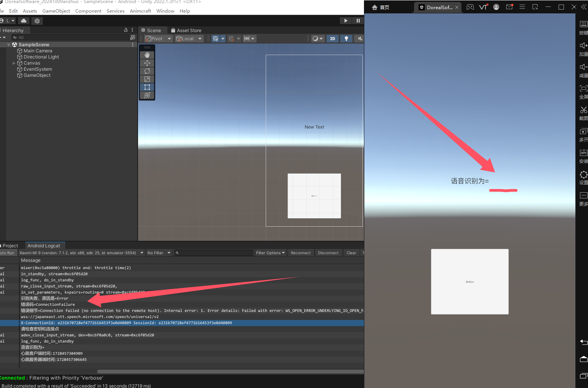Select the Rect tool in Scene overlay

coord(147,87)
